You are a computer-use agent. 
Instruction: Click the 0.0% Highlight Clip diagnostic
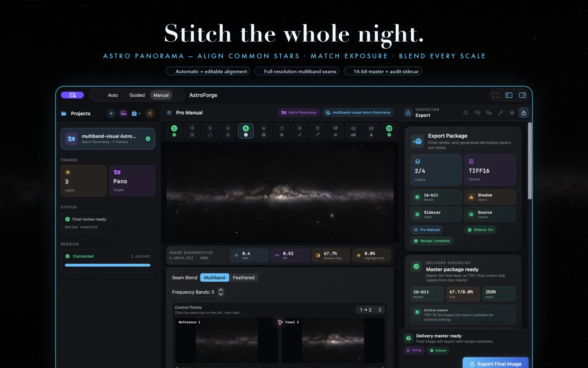[x=372, y=255]
